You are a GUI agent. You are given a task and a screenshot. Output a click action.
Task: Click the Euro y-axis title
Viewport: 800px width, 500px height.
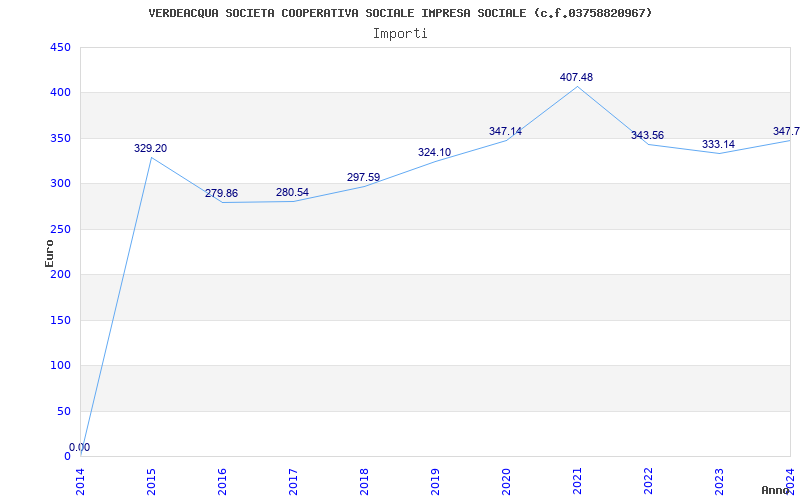tap(49, 253)
